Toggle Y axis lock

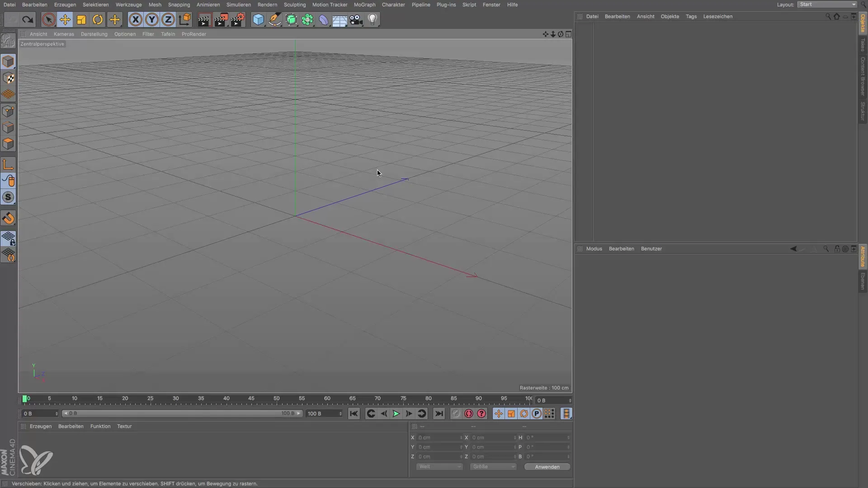coord(152,20)
